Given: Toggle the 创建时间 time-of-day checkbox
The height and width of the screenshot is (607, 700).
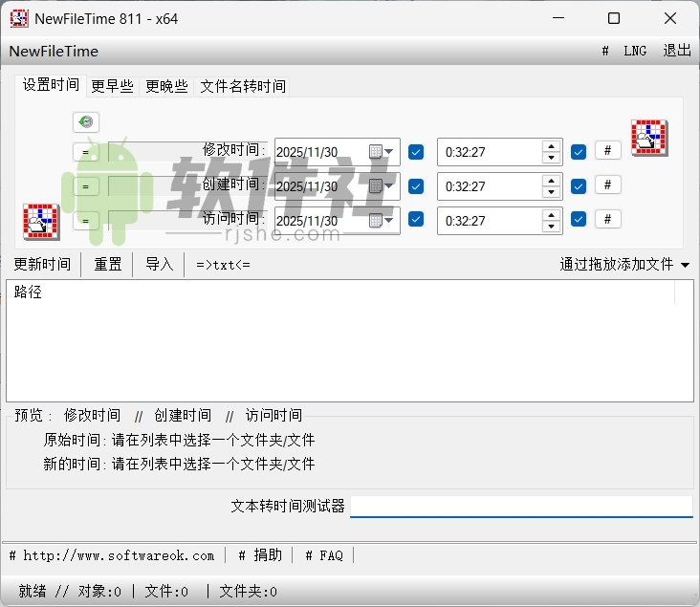Looking at the screenshot, I should (x=579, y=186).
